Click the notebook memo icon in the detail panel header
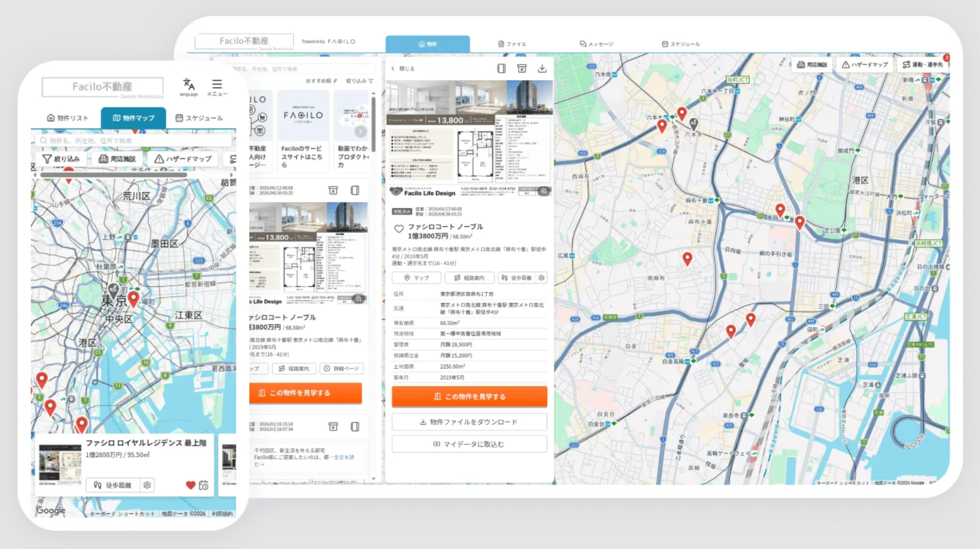 [x=501, y=68]
